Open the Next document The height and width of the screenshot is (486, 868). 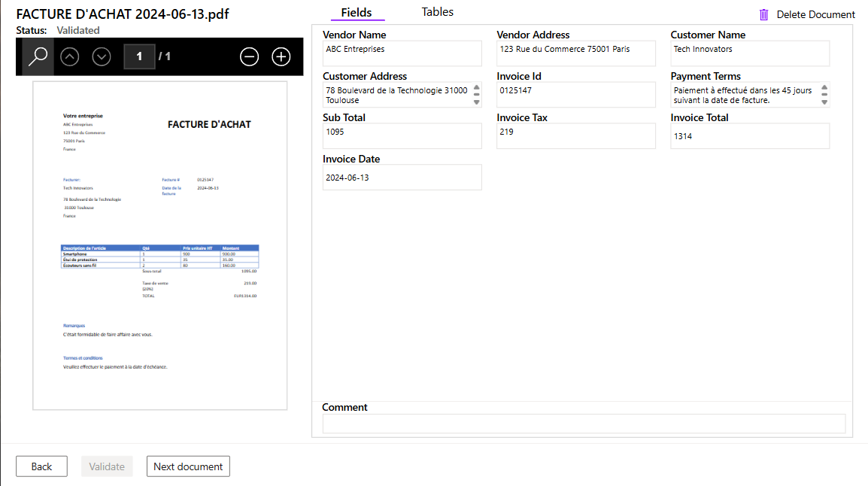pos(188,466)
